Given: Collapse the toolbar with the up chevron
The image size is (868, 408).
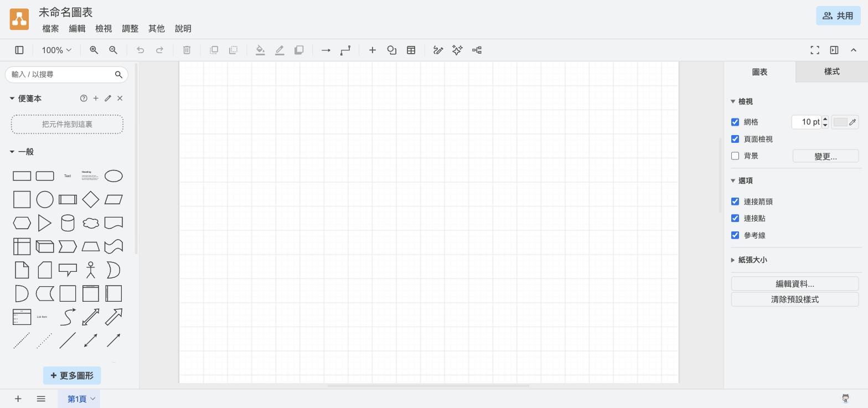Looking at the screenshot, I should (x=854, y=50).
